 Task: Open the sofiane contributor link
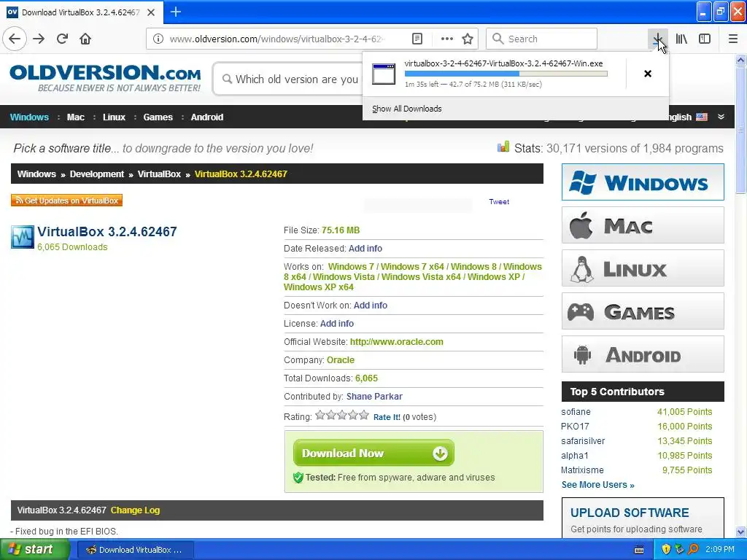[576, 411]
